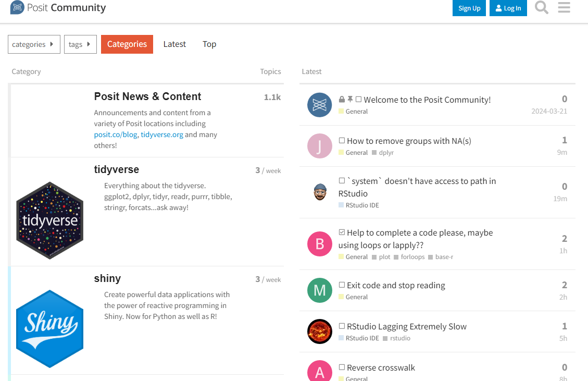Open topic Reverse crosswalk
Viewport: 588px width, 381px height.
pos(381,368)
